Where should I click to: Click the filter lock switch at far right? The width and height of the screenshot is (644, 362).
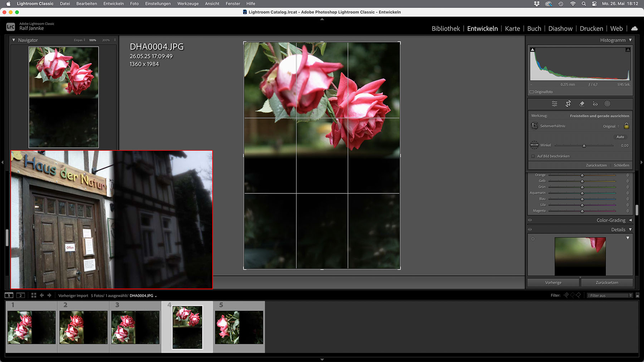click(x=638, y=296)
